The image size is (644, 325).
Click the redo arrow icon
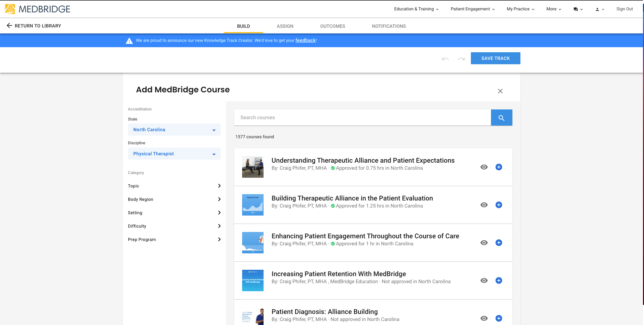click(x=461, y=59)
